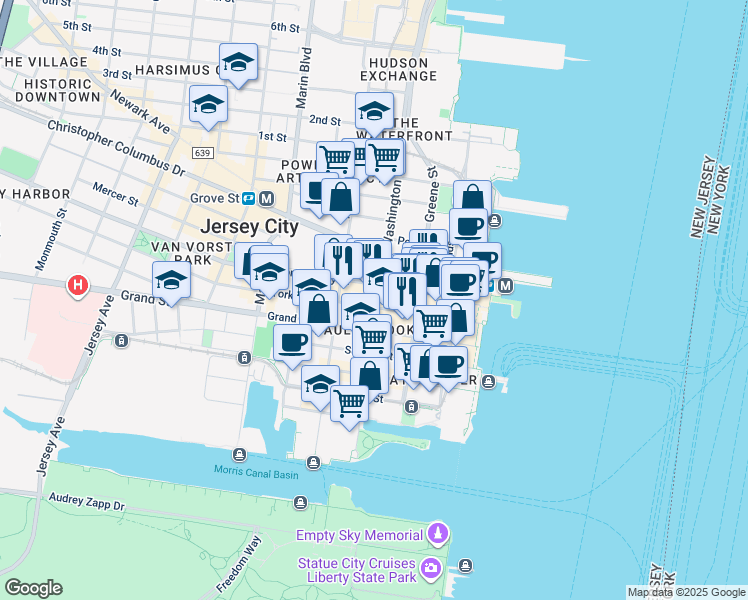Click the 4th St label
Screen dimensions: 748x600
tap(107, 50)
